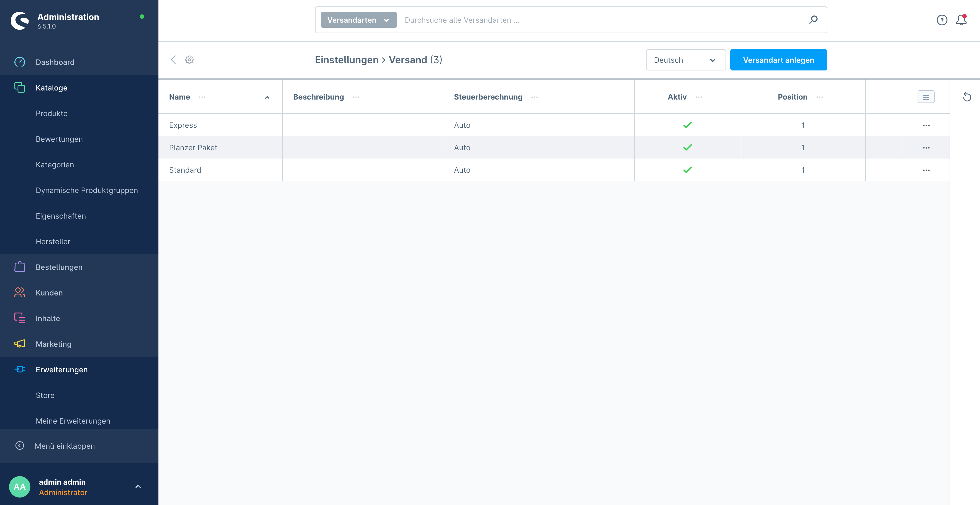Screen dimensions: 980x505
Task: Open the Dashboard via its speedometer icon
Action: (19, 62)
